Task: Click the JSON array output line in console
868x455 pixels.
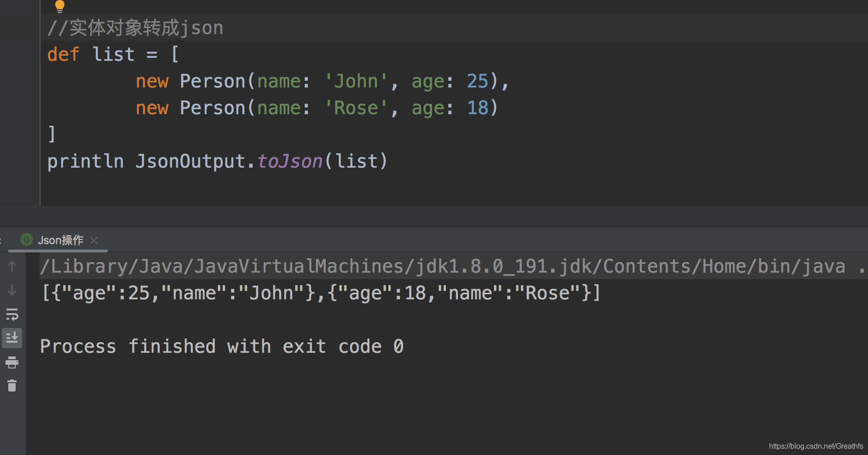Action: pyautogui.click(x=321, y=293)
